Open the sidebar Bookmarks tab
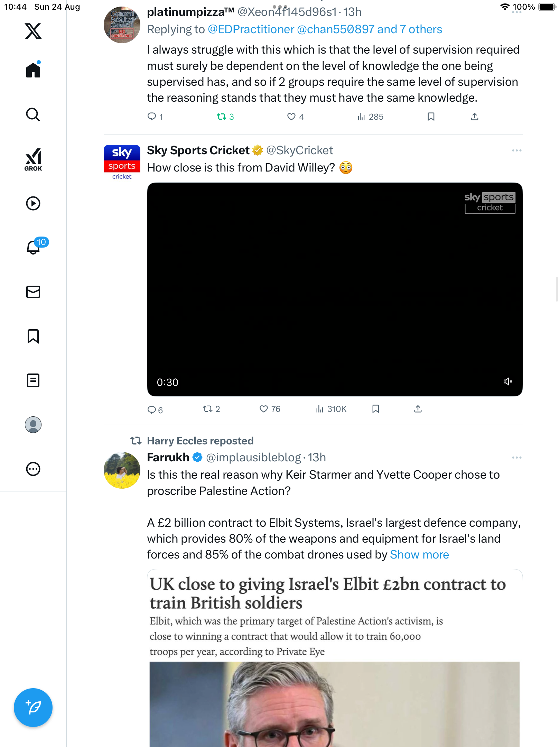 pyautogui.click(x=33, y=336)
